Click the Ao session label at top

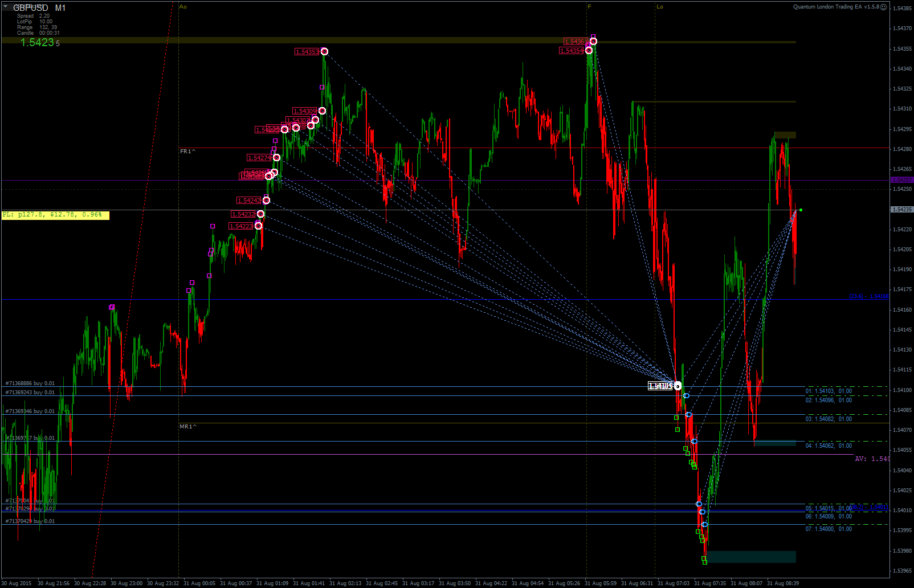183,7
